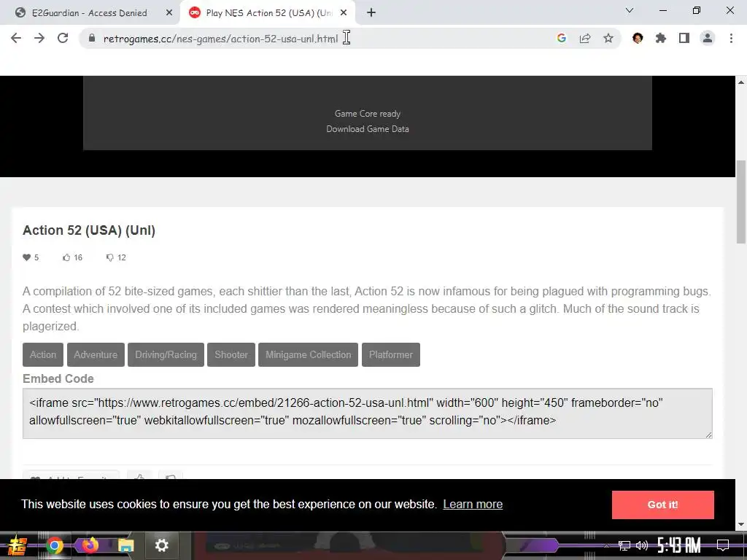Open File Explorer from the taskbar
This screenshot has height=560, width=747.
pyautogui.click(x=125, y=545)
